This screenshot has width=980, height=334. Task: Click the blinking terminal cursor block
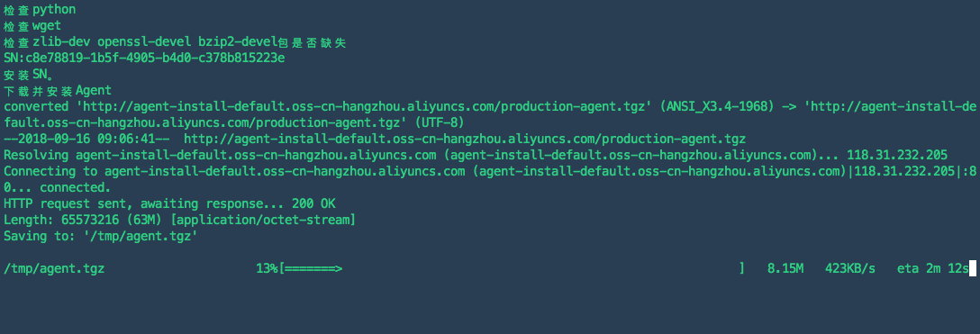(972, 268)
